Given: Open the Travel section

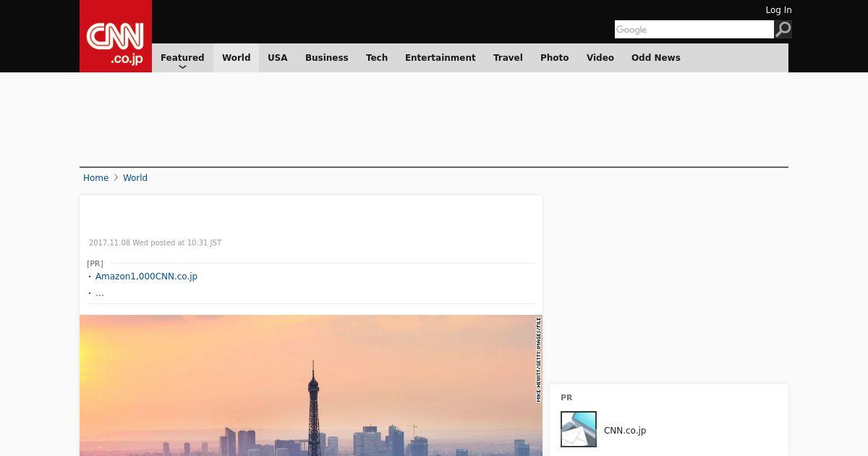Looking at the screenshot, I should click(x=508, y=58).
